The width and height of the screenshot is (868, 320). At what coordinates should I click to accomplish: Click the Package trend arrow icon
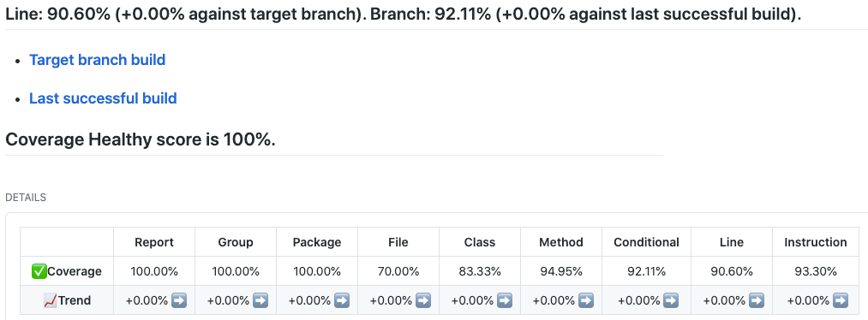click(342, 300)
